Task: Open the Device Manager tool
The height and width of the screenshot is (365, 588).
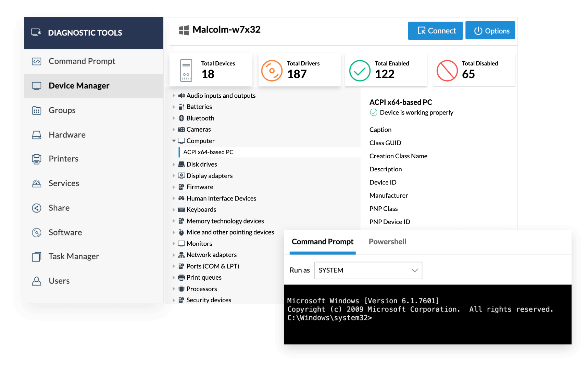Action: [x=79, y=85]
